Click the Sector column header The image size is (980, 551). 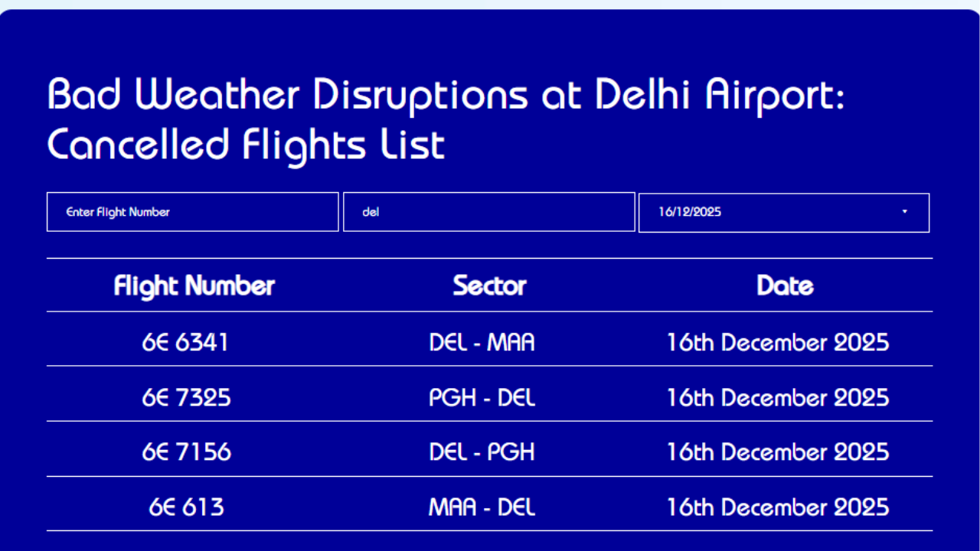tap(490, 285)
